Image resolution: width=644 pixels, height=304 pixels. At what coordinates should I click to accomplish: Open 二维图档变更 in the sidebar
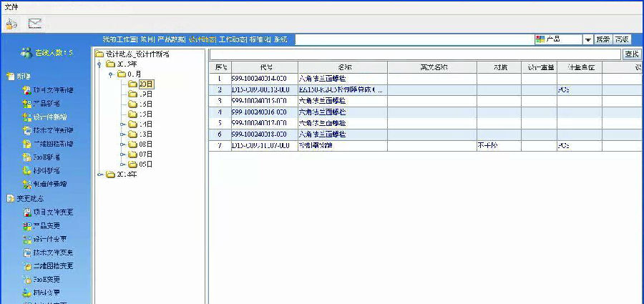49,266
